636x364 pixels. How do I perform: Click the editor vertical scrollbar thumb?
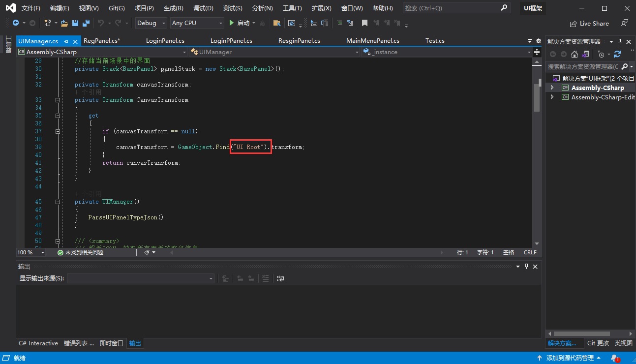tap(537, 98)
